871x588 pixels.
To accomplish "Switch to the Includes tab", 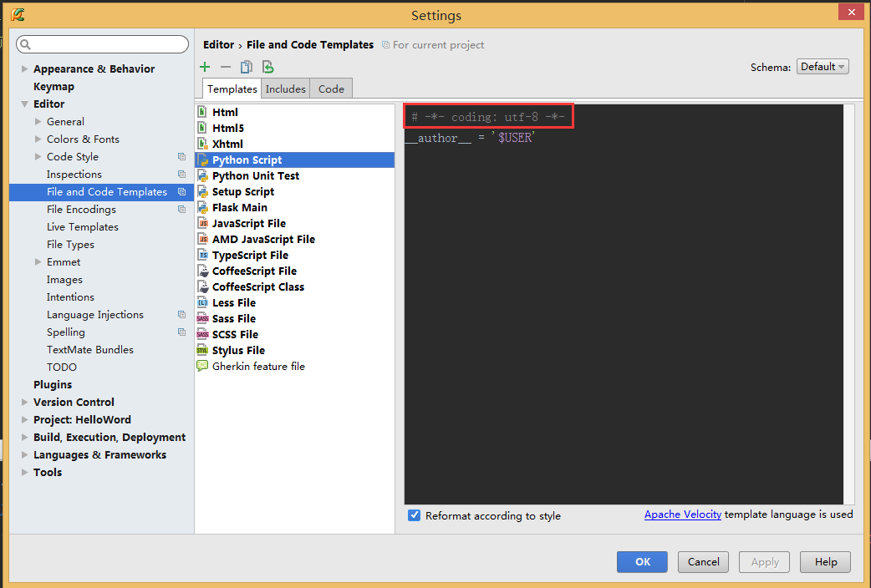I will coord(286,89).
